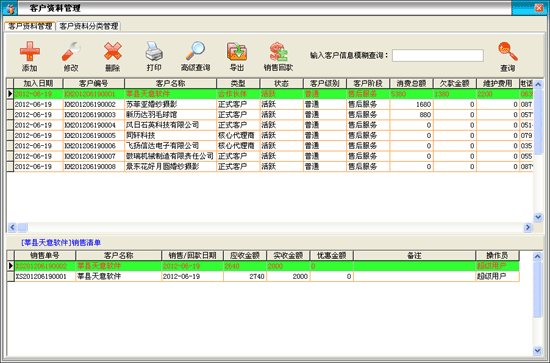Click 欠款金额 column header
550x363 pixels.
coord(455,83)
